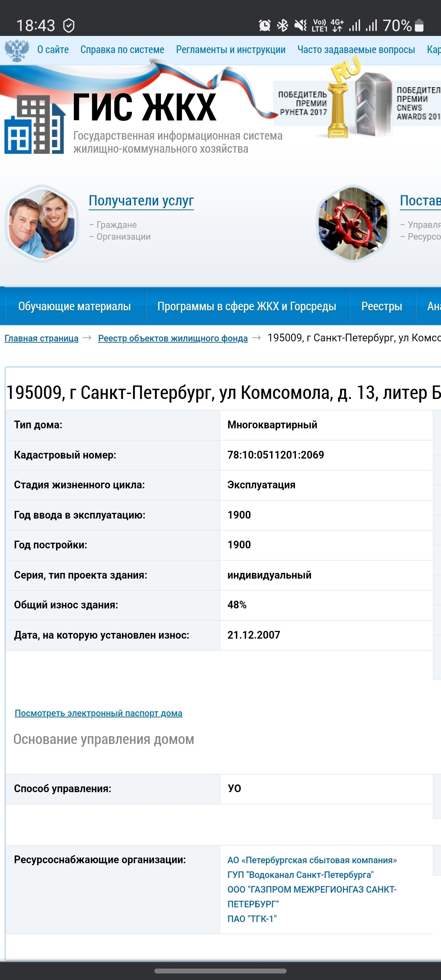Select Граждане under Получатели услуг
The height and width of the screenshot is (980, 441).
click(x=116, y=225)
